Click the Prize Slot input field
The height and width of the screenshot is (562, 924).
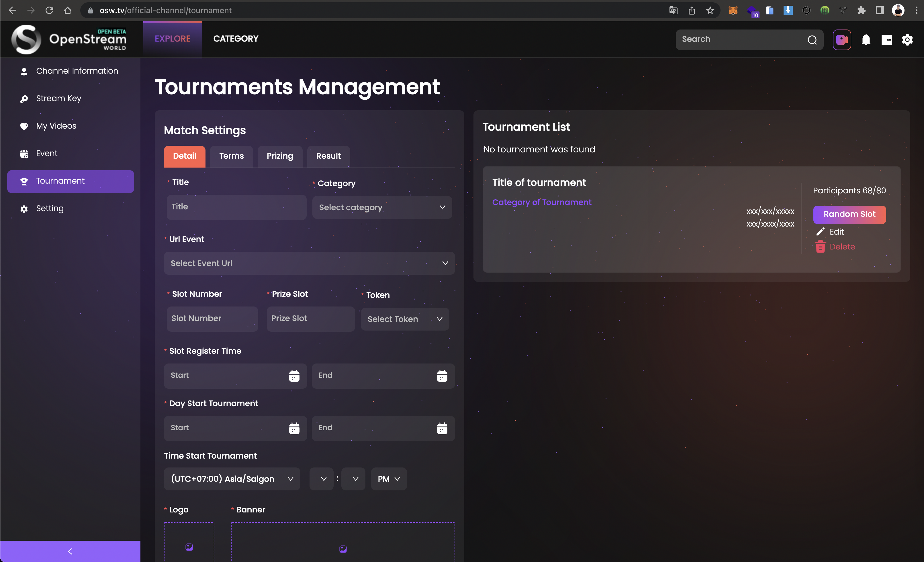310,319
